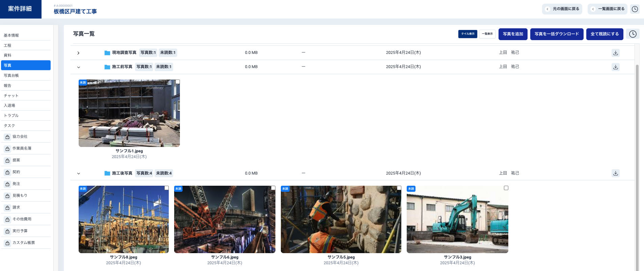Viewport: 644px width, 271px height.
Task: Click 写真数:4 tag on 施工後写真
Action: tap(144, 173)
